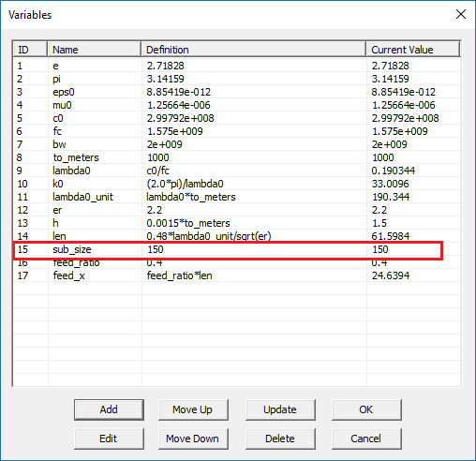The width and height of the screenshot is (476, 461).
Task: Select the len variable row
Action: (x=237, y=236)
